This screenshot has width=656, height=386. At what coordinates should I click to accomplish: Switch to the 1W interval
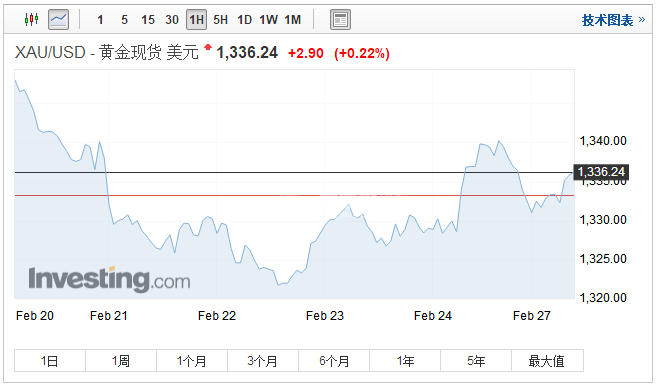268,20
